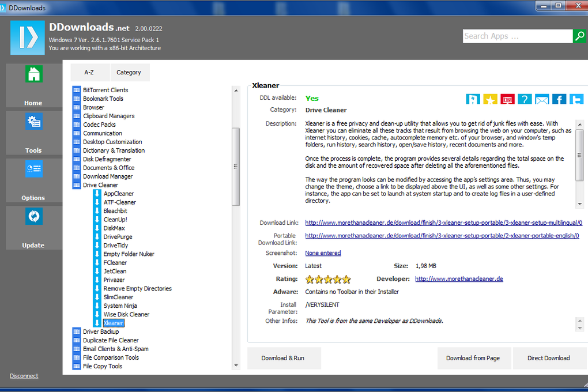Expand the File Comparison Tools category
Viewport: 588px width, 392px height.
tap(111, 357)
